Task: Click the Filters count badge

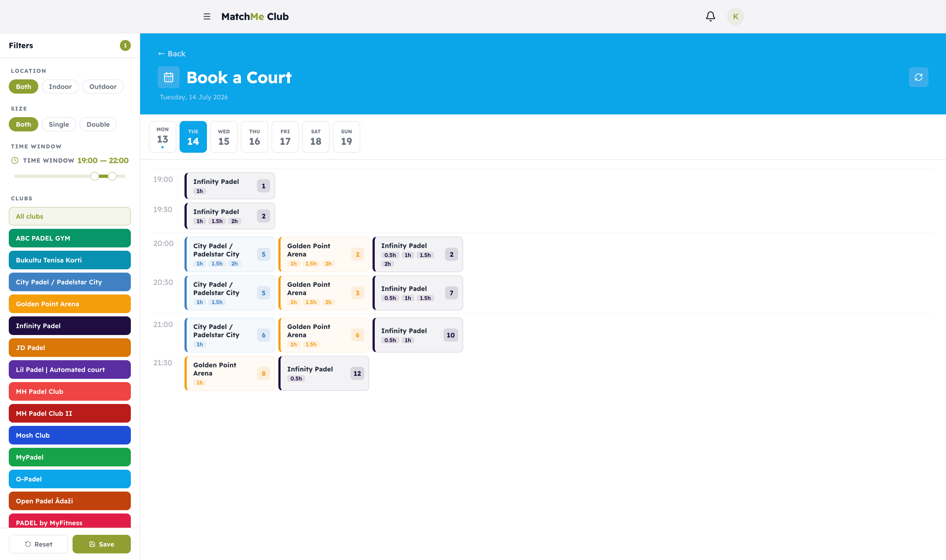Action: coord(125,45)
